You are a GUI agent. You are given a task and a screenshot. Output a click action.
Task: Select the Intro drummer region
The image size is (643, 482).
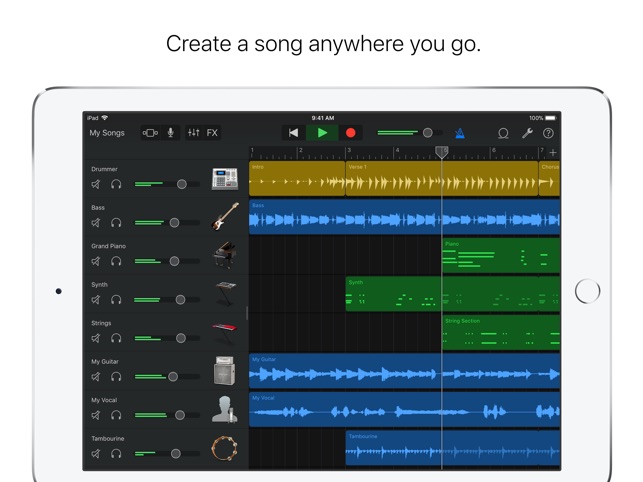297,178
